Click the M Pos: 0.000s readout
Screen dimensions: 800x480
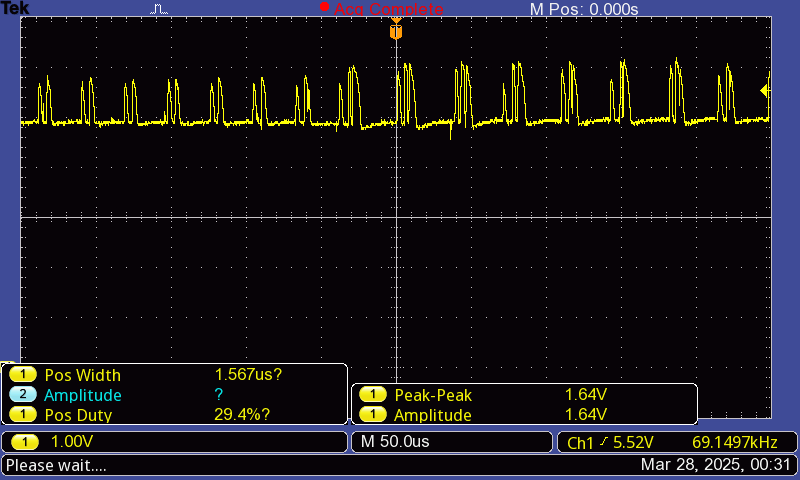pyautogui.click(x=584, y=9)
